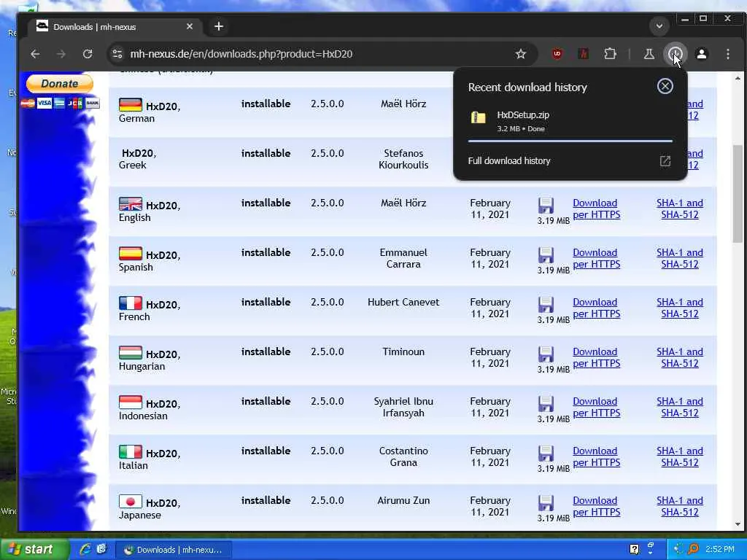
Task: Click the floppy disk icon for French
Action: 546,304
